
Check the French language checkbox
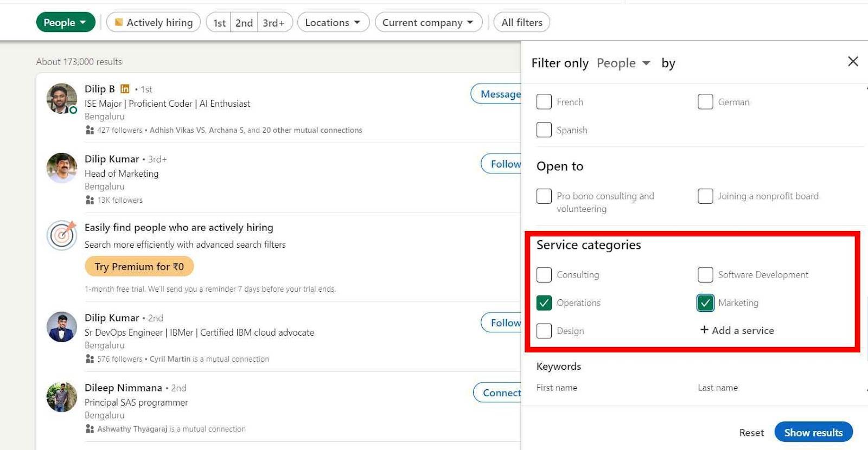point(544,101)
